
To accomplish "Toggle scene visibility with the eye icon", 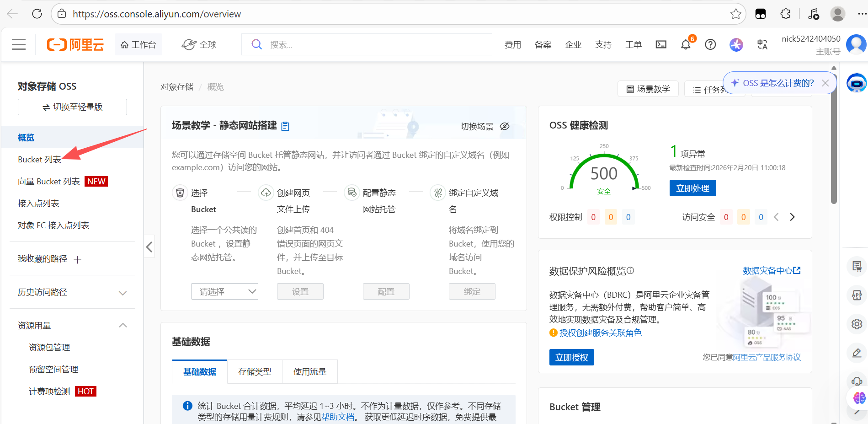I will click(x=505, y=126).
